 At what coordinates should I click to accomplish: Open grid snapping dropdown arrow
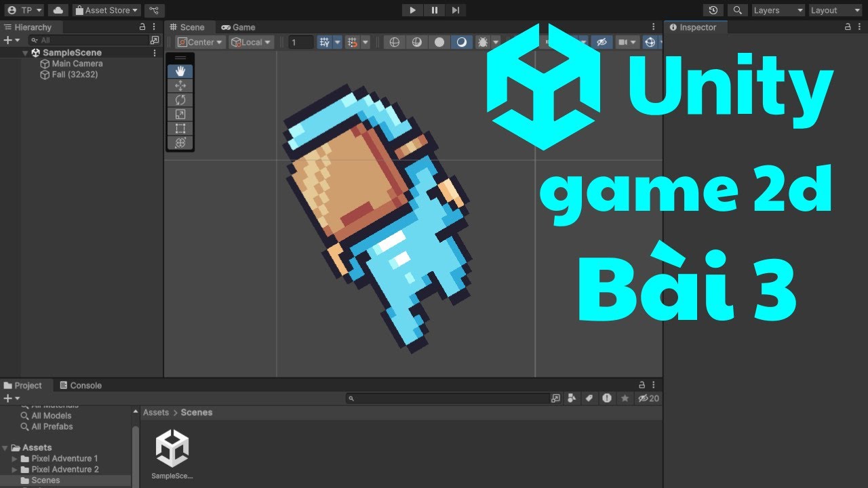click(338, 42)
